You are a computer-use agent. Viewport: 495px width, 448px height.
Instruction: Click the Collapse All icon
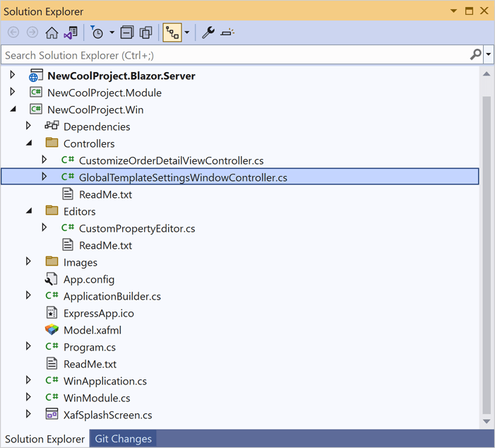pyautogui.click(x=127, y=33)
